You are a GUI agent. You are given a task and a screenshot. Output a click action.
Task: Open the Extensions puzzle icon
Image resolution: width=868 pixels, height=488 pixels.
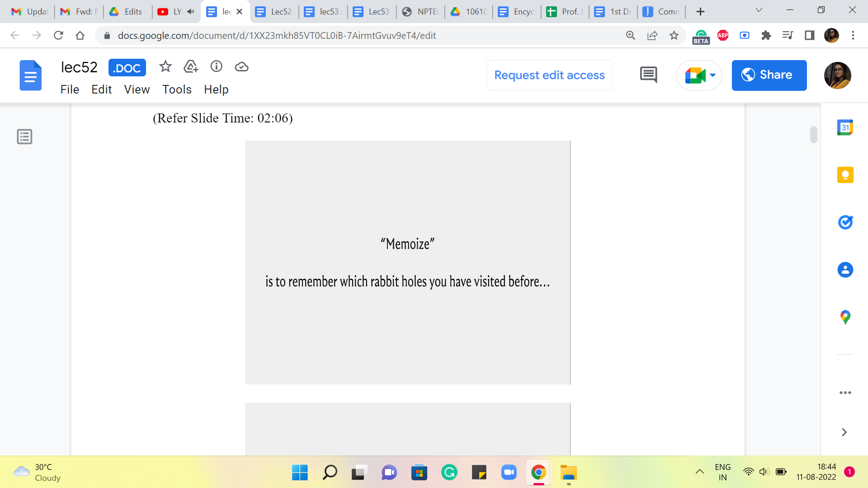click(766, 35)
